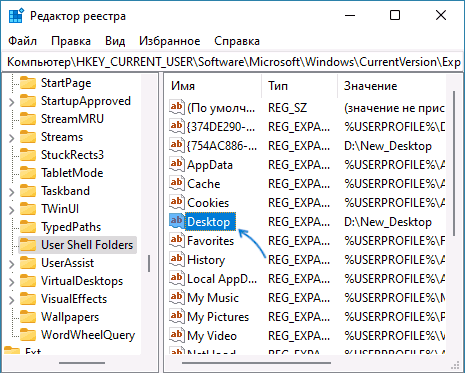Select the StartPage folder icon
Viewport: 465px width, 373px height.
(x=28, y=83)
